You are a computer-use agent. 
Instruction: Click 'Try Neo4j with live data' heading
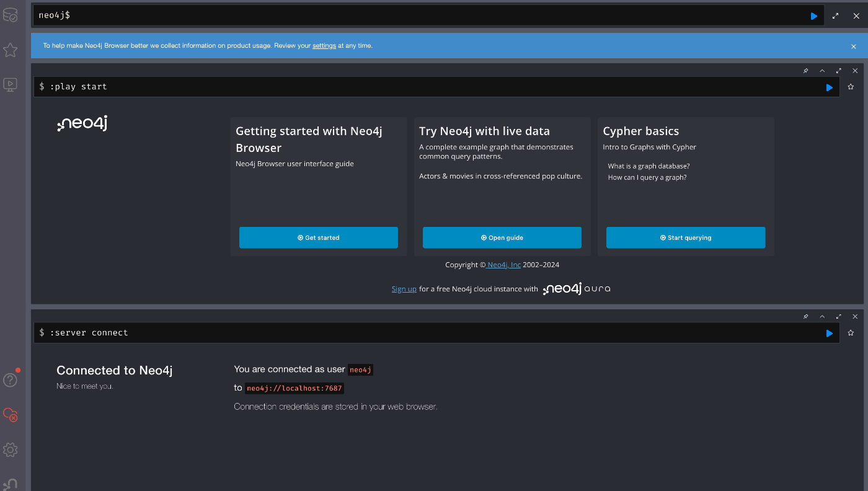pyautogui.click(x=484, y=131)
